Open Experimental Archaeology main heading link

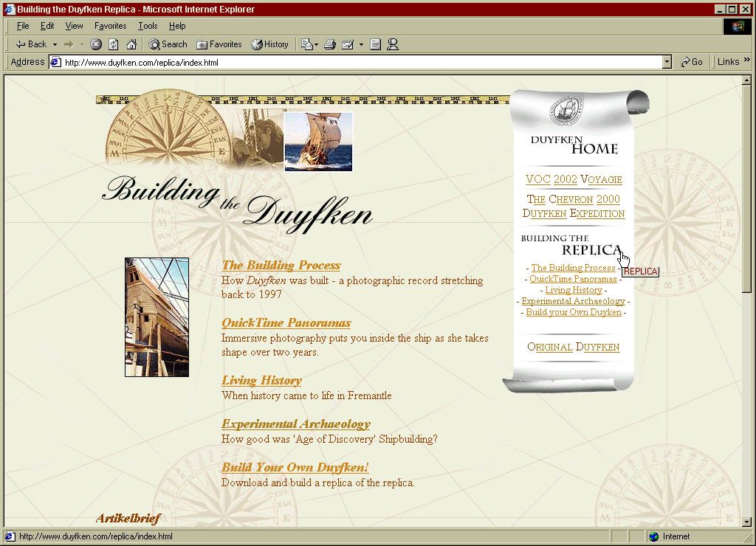pos(296,424)
